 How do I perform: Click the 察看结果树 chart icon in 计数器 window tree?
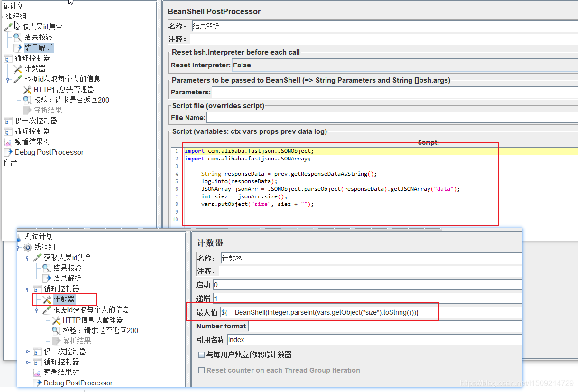pyautogui.click(x=37, y=373)
